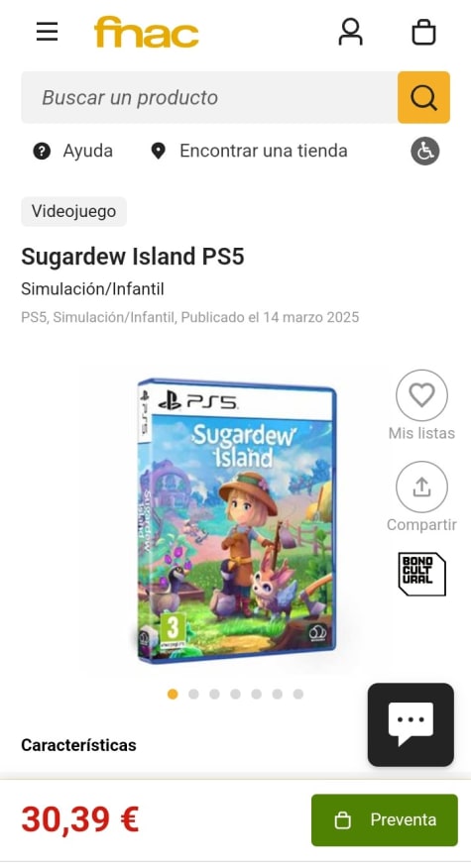Open the Simulación/Infantil genre link
The height and width of the screenshot is (868, 471).
92,289
